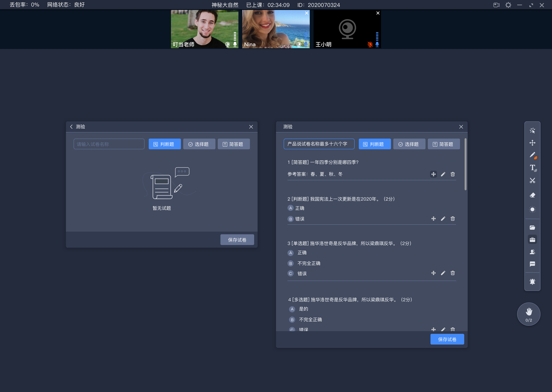
Task: Click 保存试卷 button in right panel
Action: [x=448, y=339]
